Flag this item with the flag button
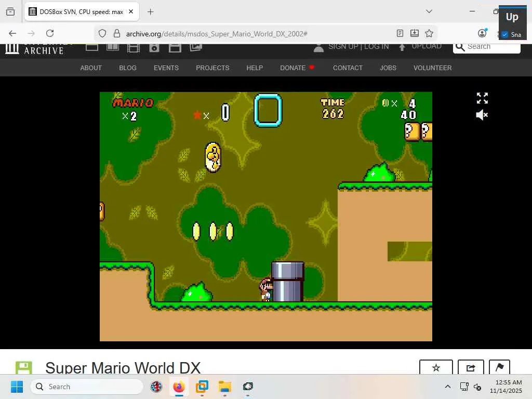 (499, 367)
